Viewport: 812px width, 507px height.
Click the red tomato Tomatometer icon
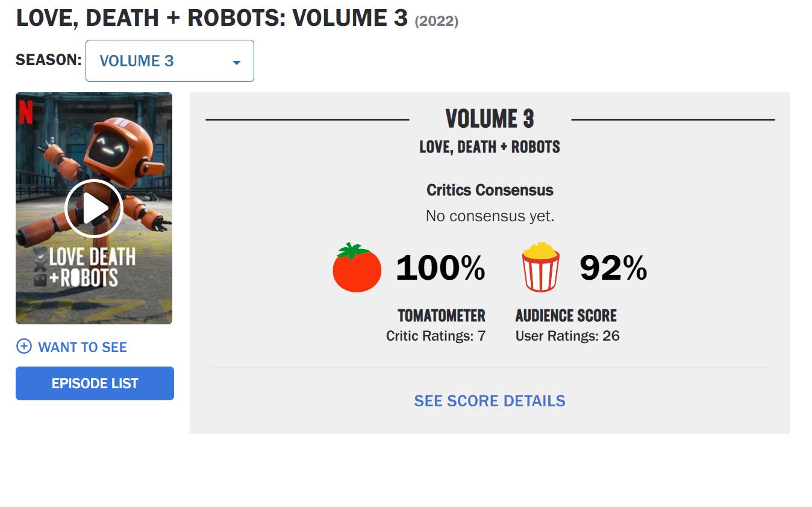(x=357, y=268)
